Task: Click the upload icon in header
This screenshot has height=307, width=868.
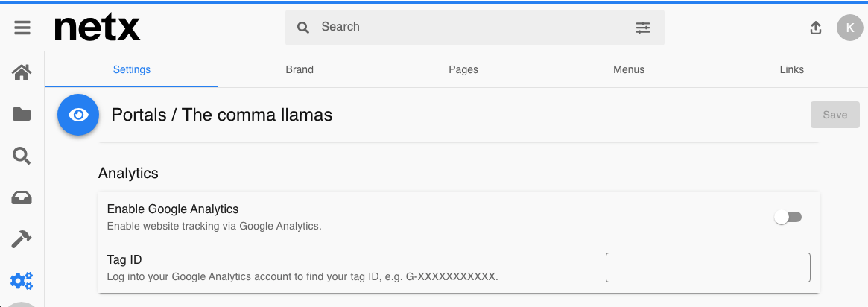Action: pyautogui.click(x=815, y=28)
